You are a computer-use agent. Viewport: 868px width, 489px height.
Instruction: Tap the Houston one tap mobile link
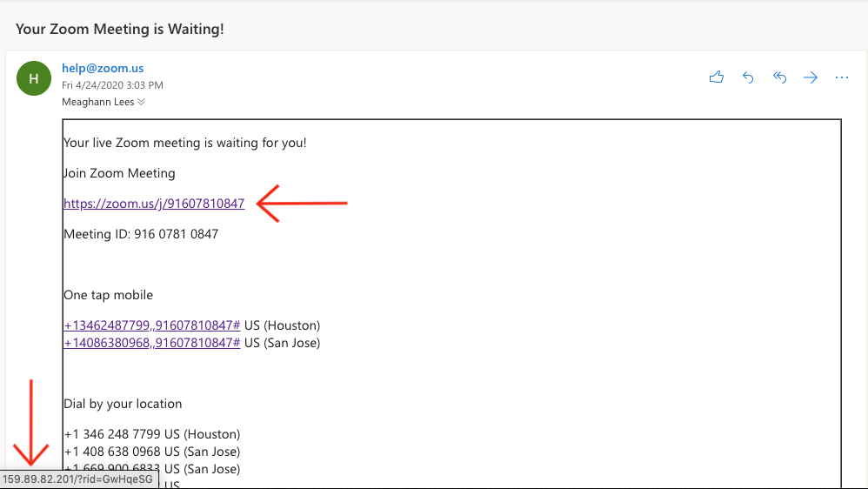(x=151, y=325)
